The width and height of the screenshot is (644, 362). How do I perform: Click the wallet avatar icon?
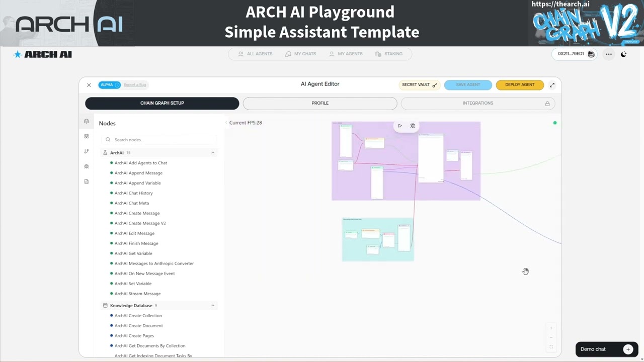tap(591, 54)
